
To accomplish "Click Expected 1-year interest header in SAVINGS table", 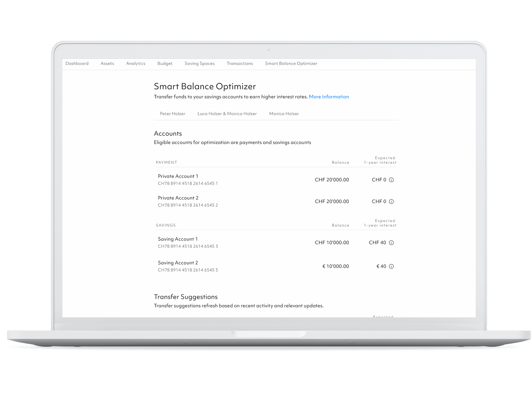I will point(380,223).
